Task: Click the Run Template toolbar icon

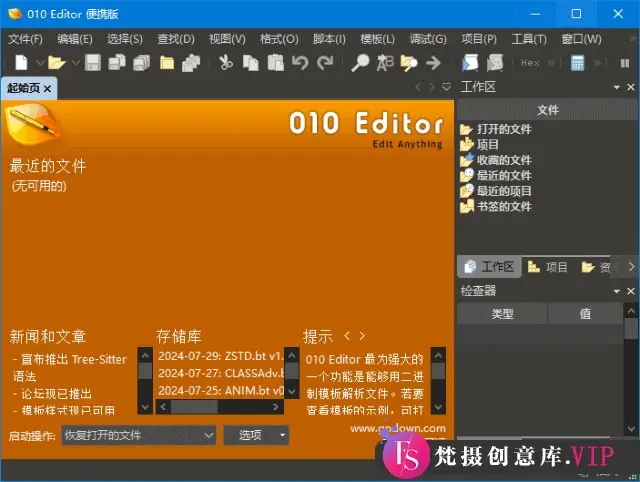Action: click(495, 63)
